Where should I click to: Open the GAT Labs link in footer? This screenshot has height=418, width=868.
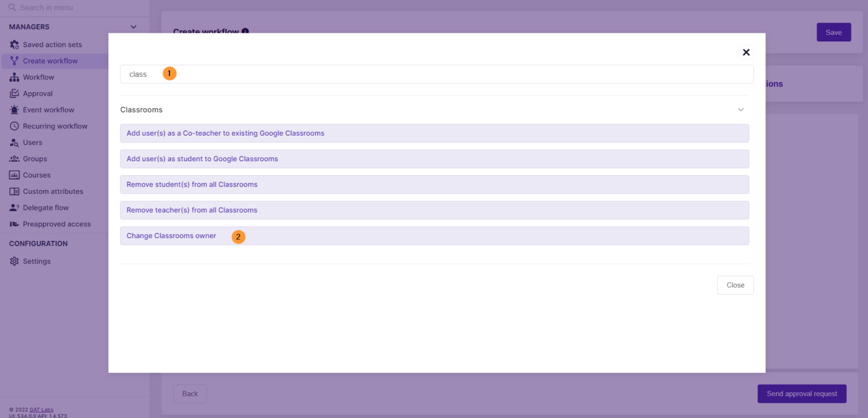click(41, 409)
